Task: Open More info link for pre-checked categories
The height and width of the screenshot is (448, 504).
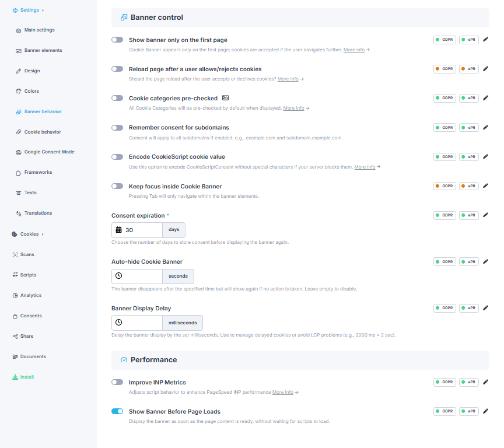Action: tap(293, 108)
